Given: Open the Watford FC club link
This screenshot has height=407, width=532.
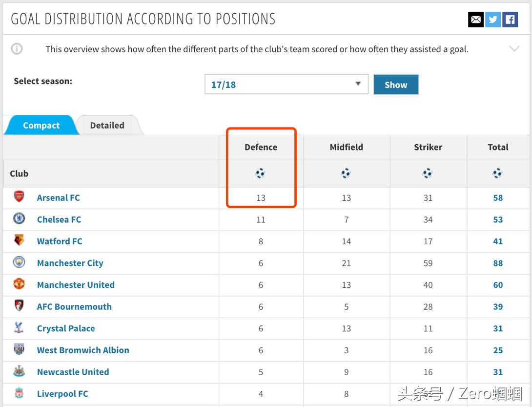Looking at the screenshot, I should coord(60,241).
